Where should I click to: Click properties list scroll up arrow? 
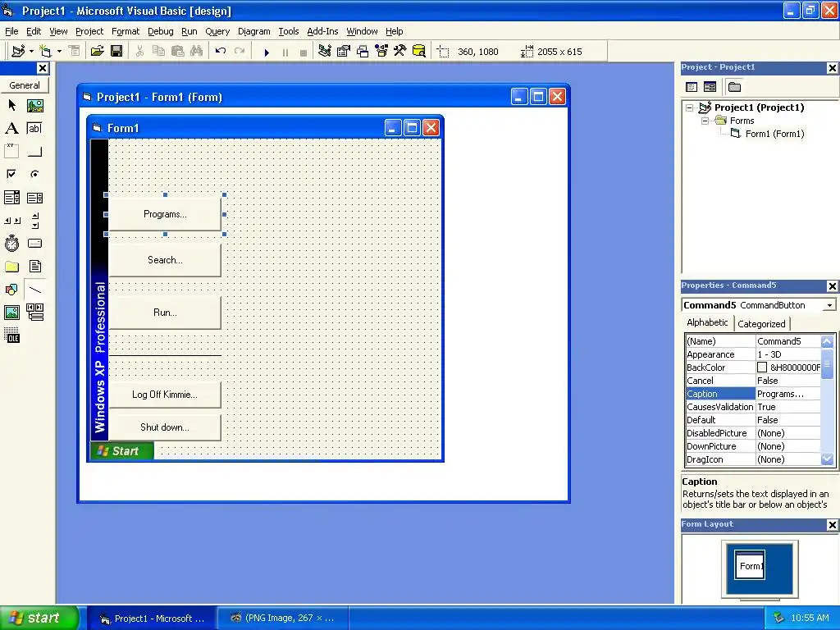[827, 341]
